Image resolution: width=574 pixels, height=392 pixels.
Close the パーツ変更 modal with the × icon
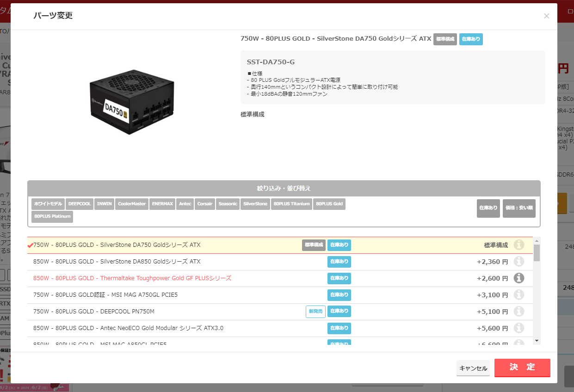546,16
